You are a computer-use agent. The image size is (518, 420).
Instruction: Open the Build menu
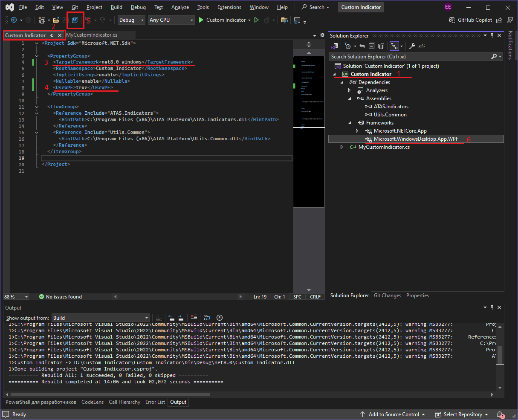pyautogui.click(x=116, y=7)
